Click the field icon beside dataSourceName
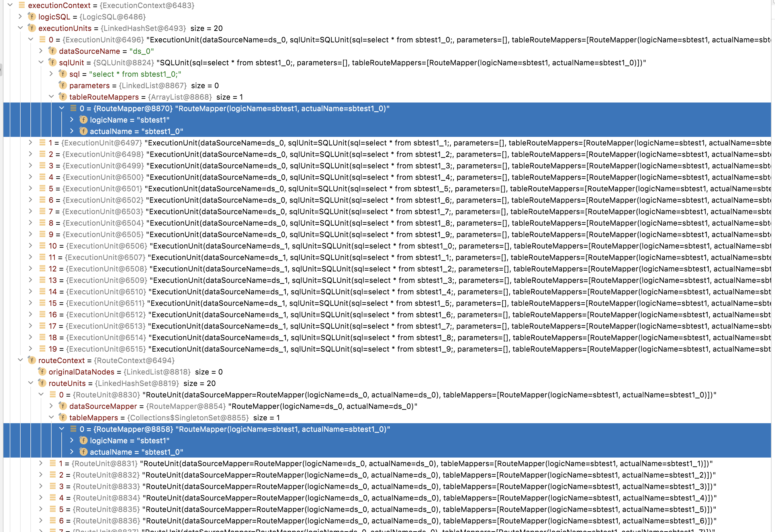Viewport: 775px width, 532px height. point(52,51)
